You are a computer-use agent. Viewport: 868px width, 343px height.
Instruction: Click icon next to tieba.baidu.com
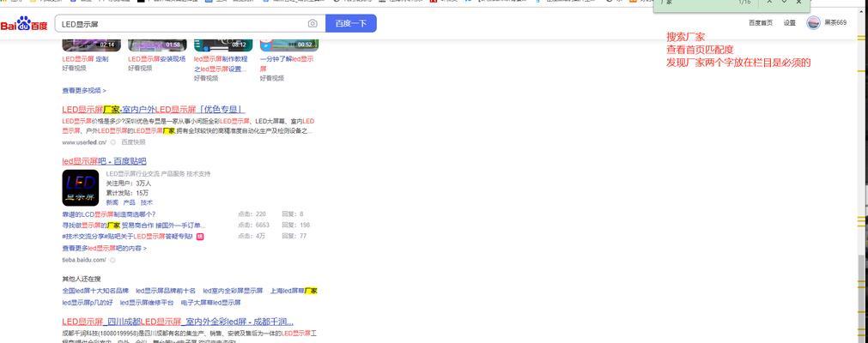(112, 260)
